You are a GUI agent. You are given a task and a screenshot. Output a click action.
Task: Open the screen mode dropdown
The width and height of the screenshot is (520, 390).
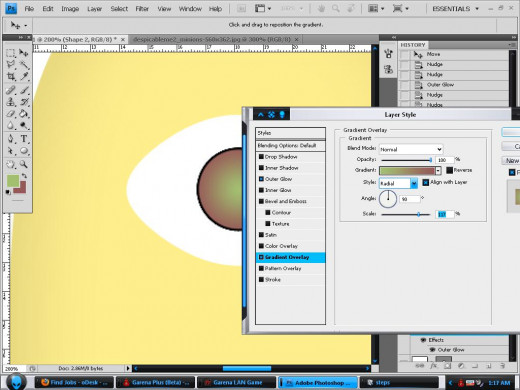[400, 9]
